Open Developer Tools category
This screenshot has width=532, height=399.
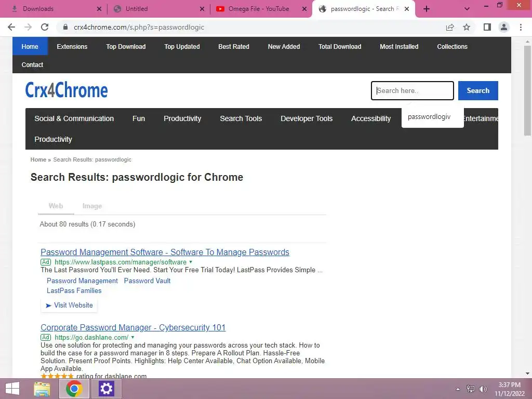point(307,118)
